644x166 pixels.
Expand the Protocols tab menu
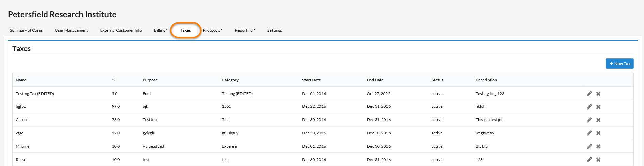coord(213,30)
